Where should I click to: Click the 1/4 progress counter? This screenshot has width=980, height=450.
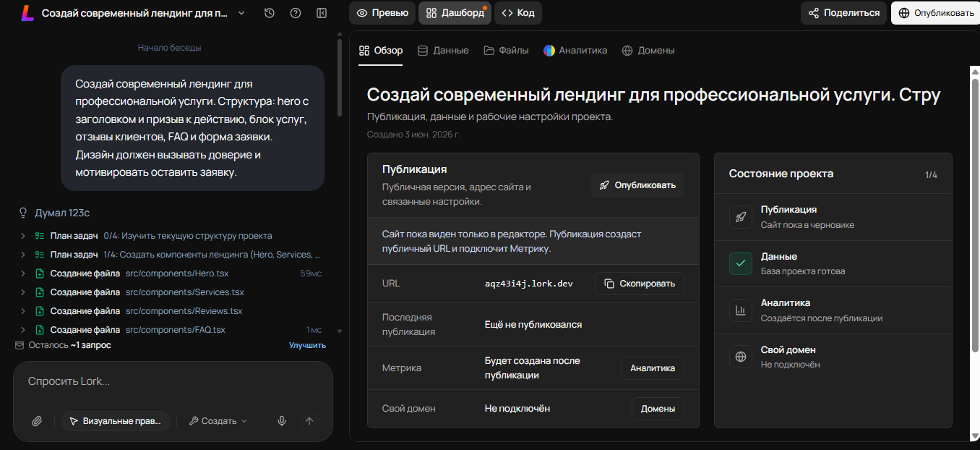pyautogui.click(x=931, y=175)
